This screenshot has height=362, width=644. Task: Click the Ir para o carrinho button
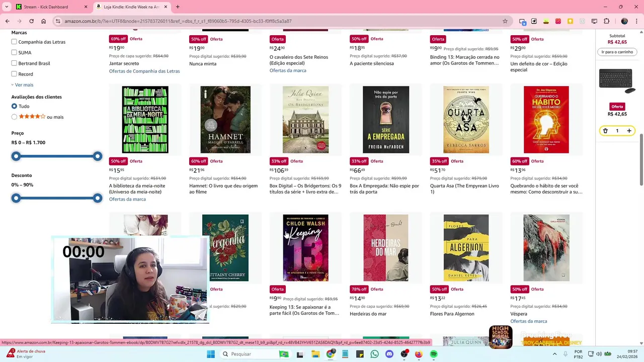617,52
